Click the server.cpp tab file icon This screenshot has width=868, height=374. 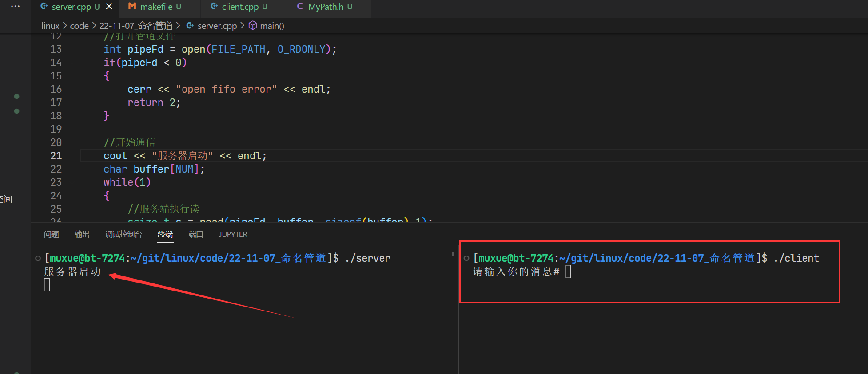coord(44,6)
